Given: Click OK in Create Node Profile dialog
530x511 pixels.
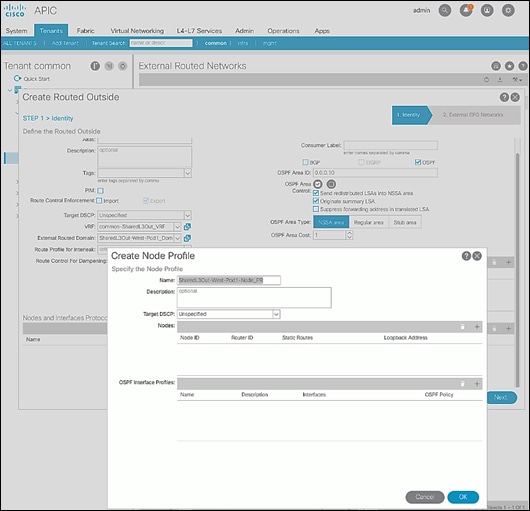Looking at the screenshot, I should coord(463,497).
